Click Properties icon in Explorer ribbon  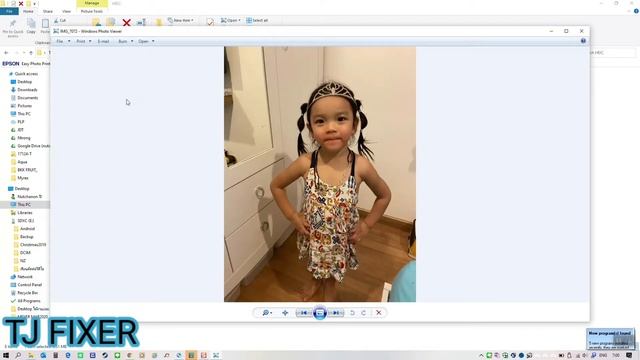(x=210, y=22)
